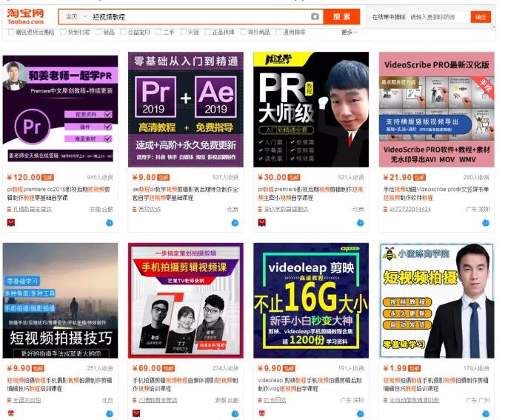This screenshot has width=508, height=420.
Task: Tick the 公益宝贝 filter checkbox
Action: [123, 33]
